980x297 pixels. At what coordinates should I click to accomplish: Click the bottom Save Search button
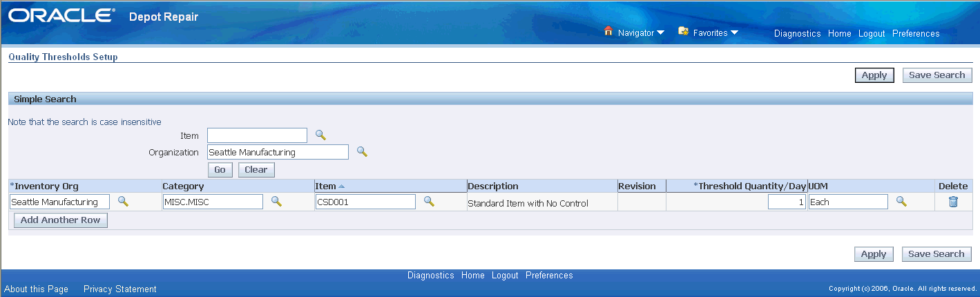pyautogui.click(x=936, y=254)
